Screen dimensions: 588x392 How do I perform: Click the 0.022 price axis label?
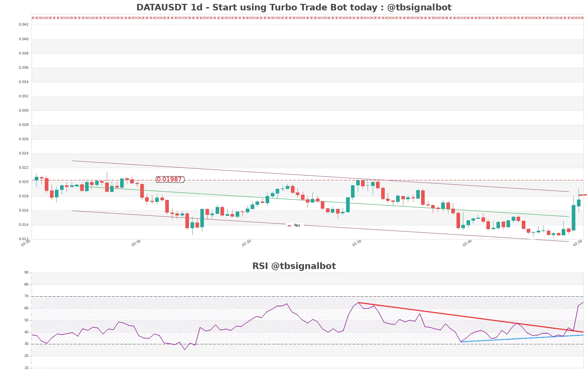pos(24,168)
